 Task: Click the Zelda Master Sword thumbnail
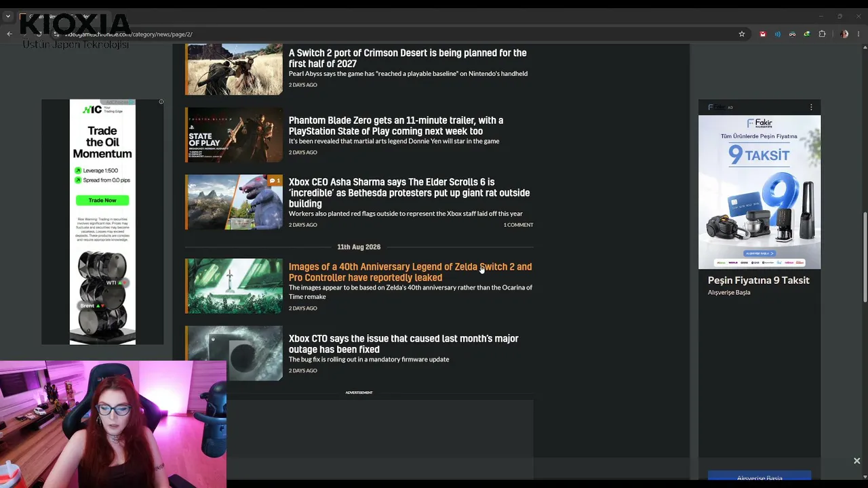click(x=234, y=285)
